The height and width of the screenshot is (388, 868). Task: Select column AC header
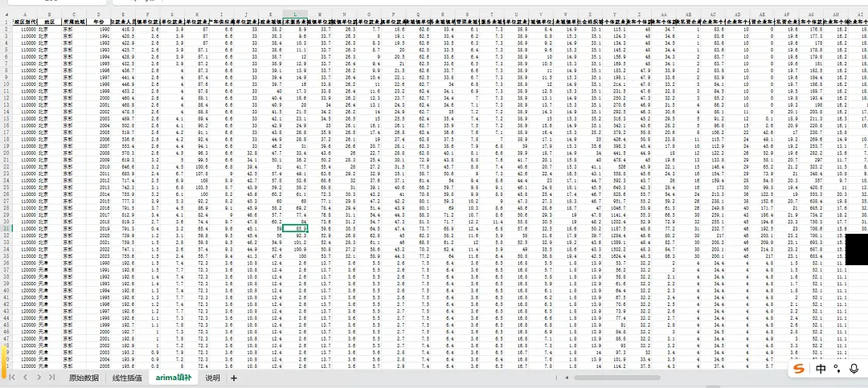[713, 14]
